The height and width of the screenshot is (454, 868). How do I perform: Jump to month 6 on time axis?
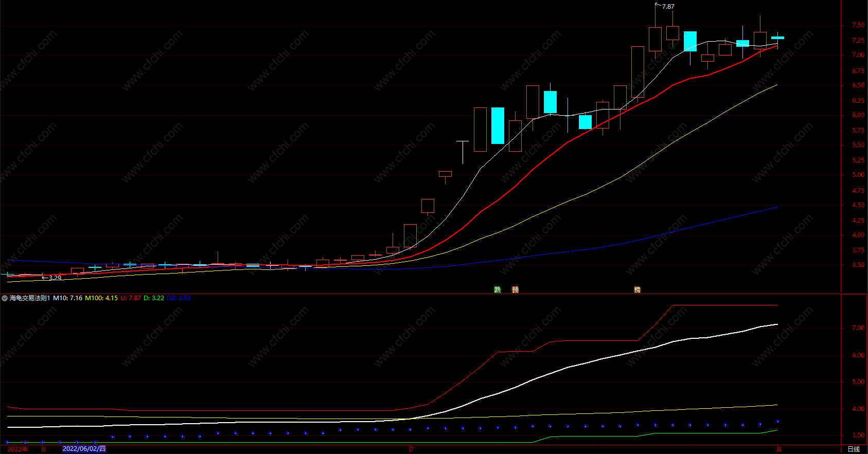44,449
